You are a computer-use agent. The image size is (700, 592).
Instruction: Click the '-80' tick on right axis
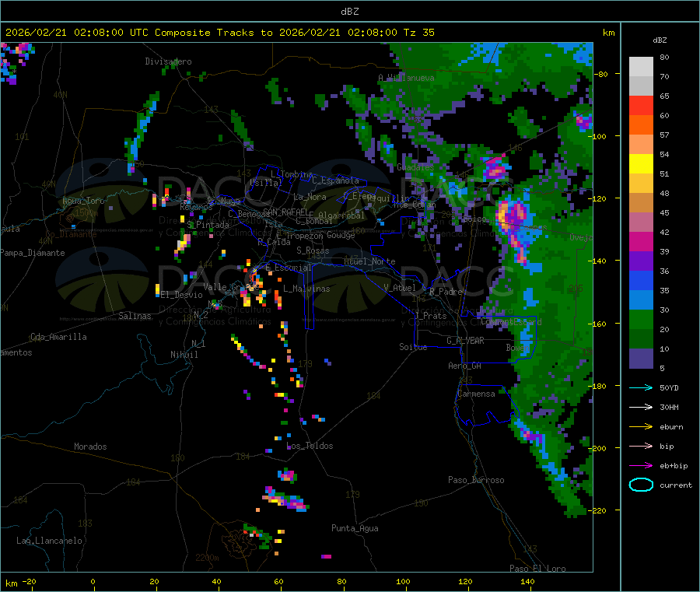click(601, 74)
